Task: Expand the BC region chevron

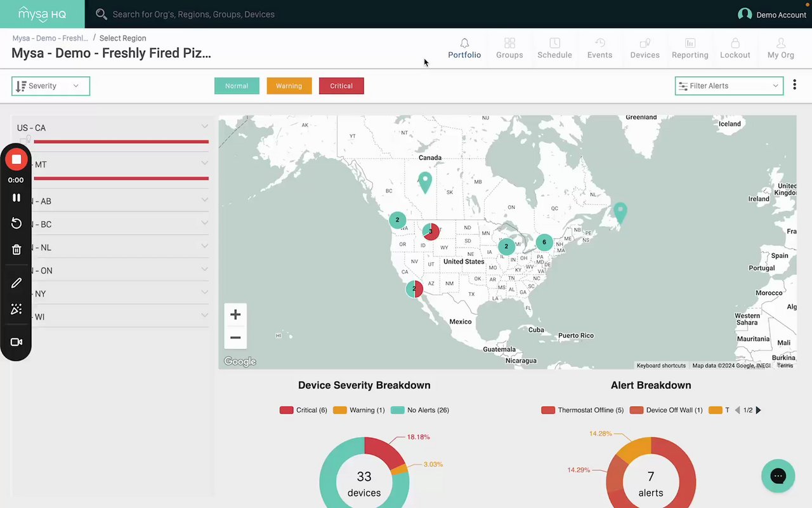Action: pyautogui.click(x=204, y=223)
